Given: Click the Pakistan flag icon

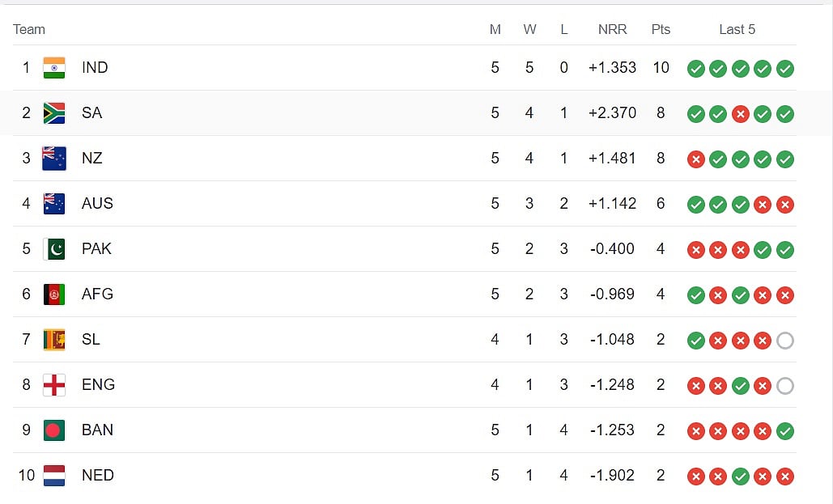Looking at the screenshot, I should [54, 249].
